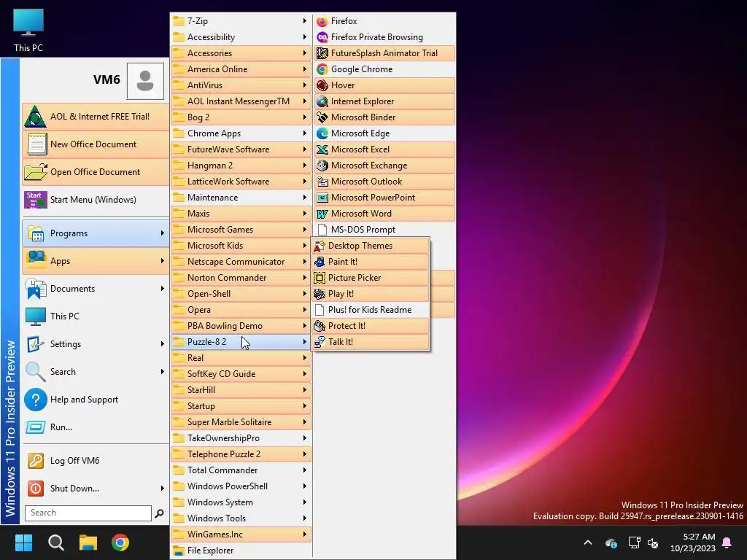Open the Run... dialog

click(96, 427)
